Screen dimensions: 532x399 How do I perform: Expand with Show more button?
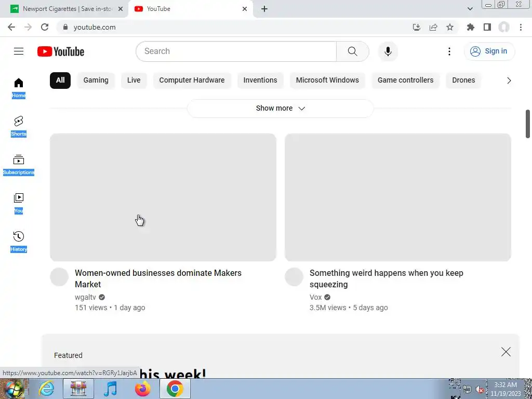point(280,108)
